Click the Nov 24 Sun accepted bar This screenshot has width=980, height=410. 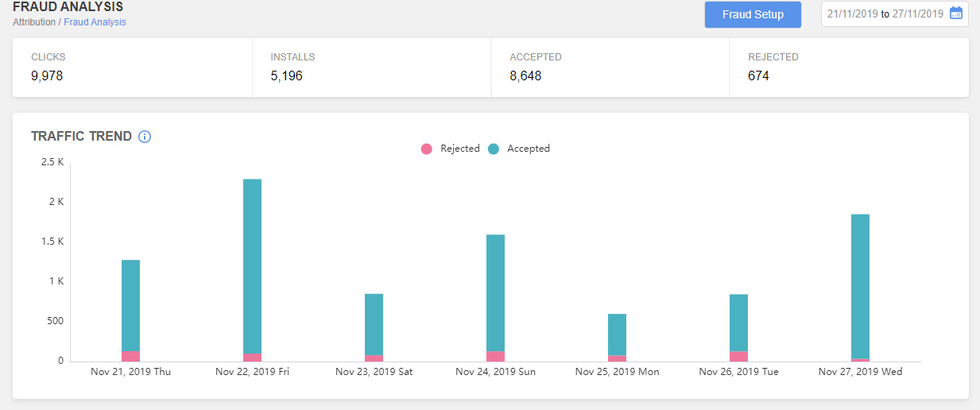point(495,292)
